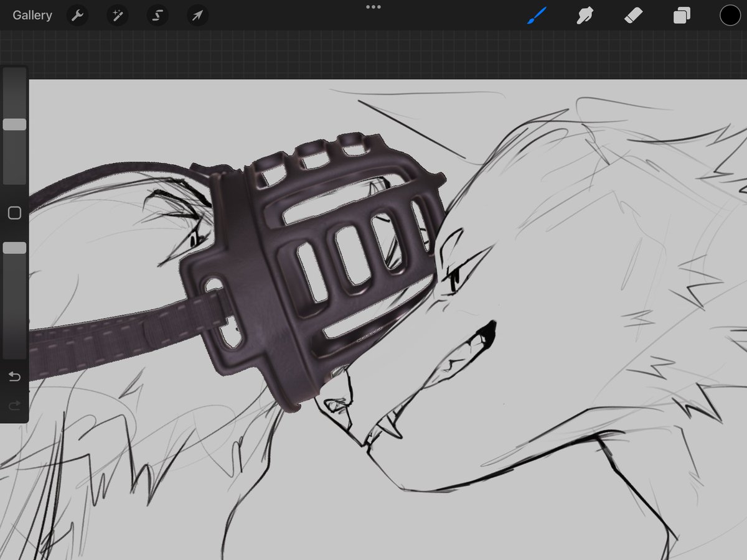Image resolution: width=747 pixels, height=560 pixels.
Task: Activate the Transform arrow tool
Action: (197, 16)
